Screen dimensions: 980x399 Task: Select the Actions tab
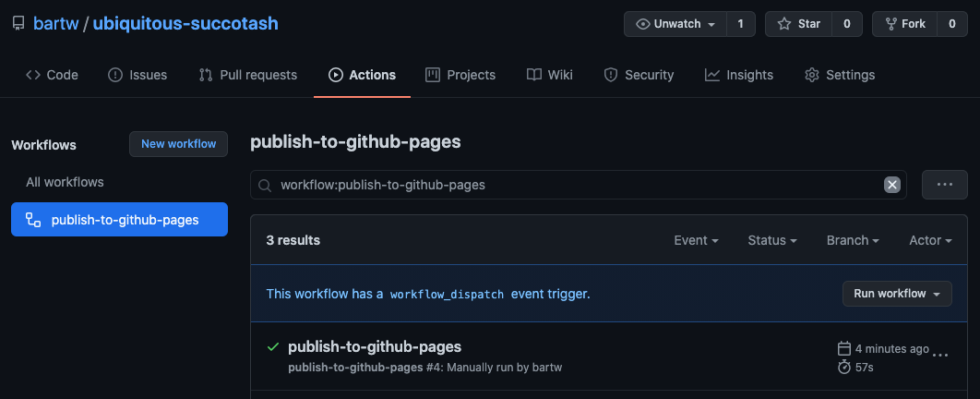tap(363, 75)
